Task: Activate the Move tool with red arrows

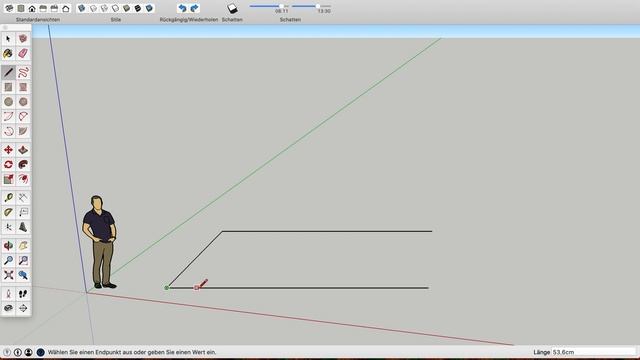Action: click(x=8, y=150)
